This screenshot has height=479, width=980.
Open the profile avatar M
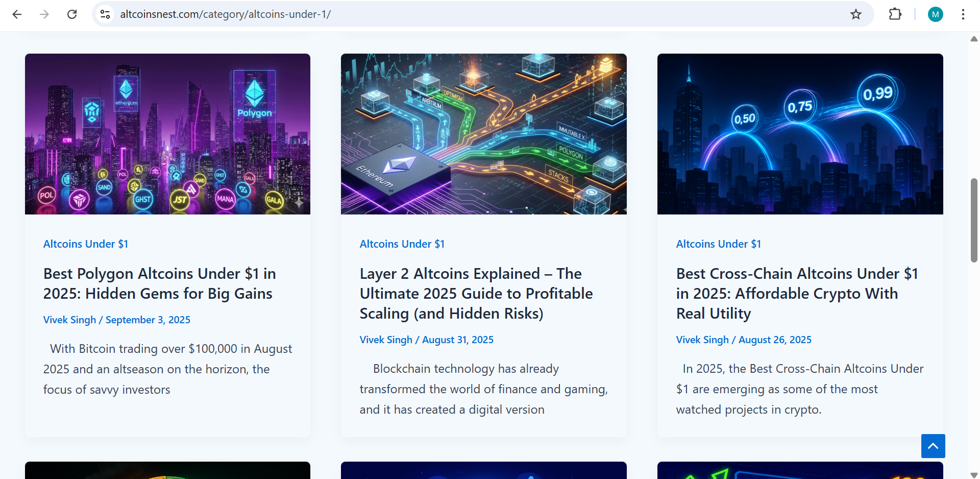(936, 14)
